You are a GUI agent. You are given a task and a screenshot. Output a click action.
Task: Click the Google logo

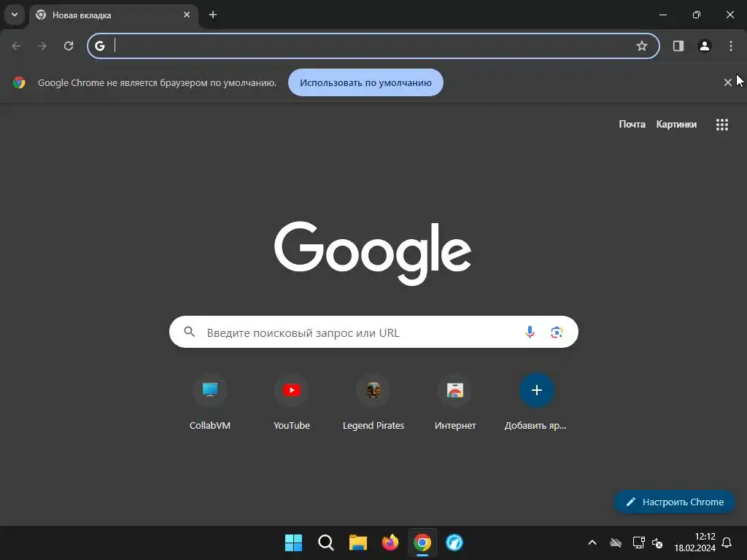pos(373,253)
